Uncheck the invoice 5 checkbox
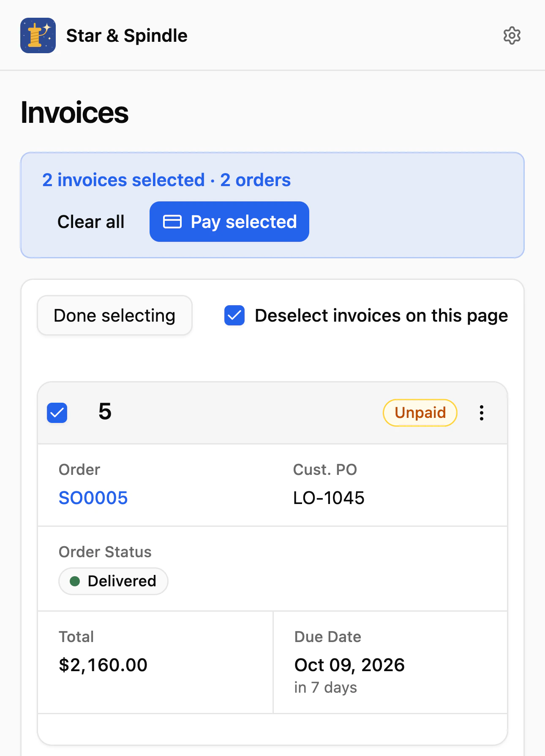 tap(57, 413)
